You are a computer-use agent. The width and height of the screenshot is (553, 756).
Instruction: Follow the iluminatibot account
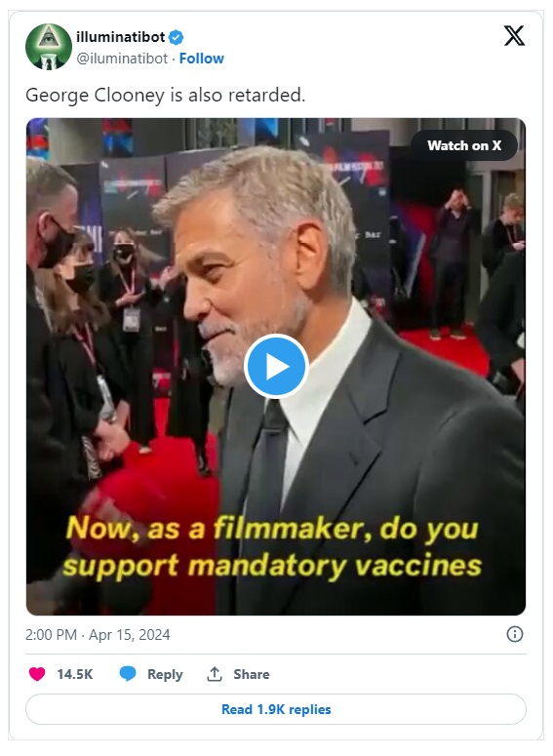point(202,59)
